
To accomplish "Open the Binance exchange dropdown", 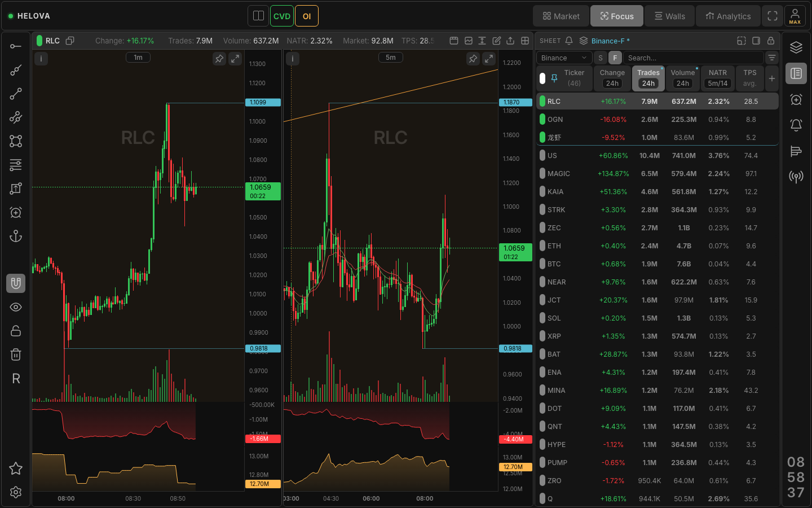I will click(564, 58).
